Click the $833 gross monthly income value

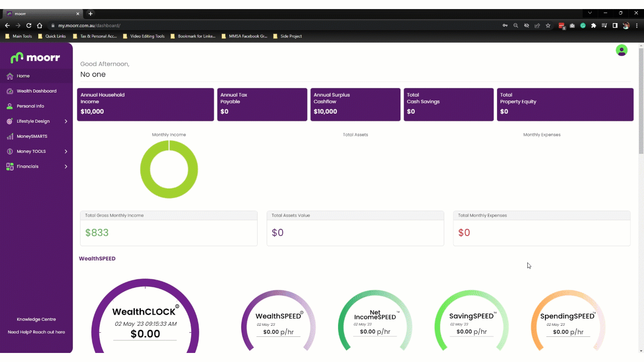[x=97, y=233]
